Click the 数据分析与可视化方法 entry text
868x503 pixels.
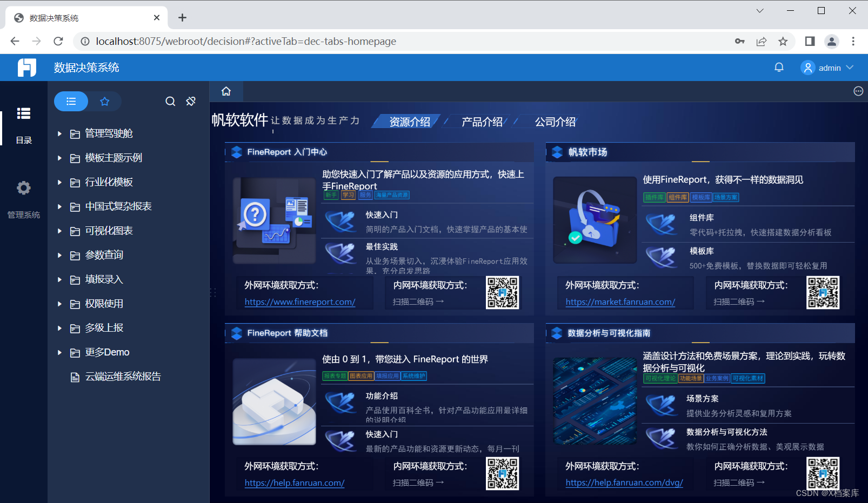point(727,432)
